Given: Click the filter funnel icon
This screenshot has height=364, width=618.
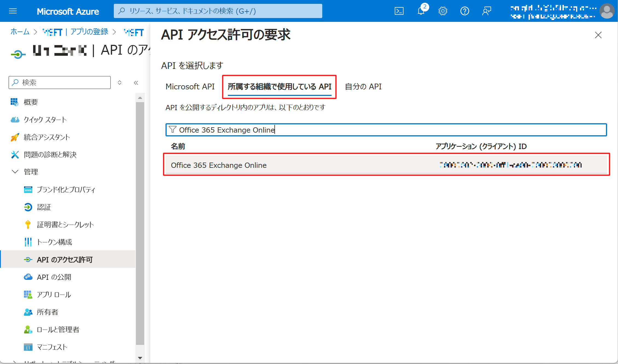Looking at the screenshot, I should click(173, 130).
